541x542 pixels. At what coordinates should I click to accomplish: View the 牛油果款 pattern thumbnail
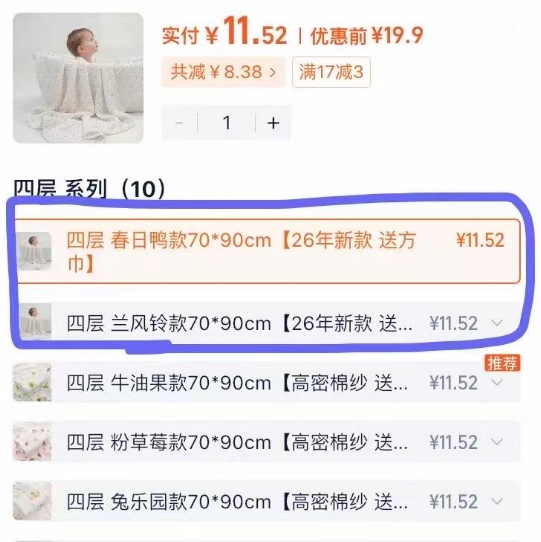point(32,382)
